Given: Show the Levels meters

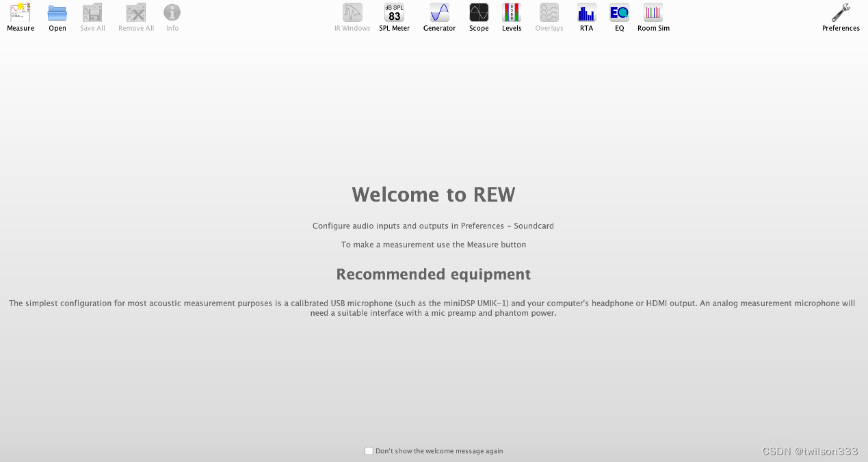Looking at the screenshot, I should click(x=512, y=12).
